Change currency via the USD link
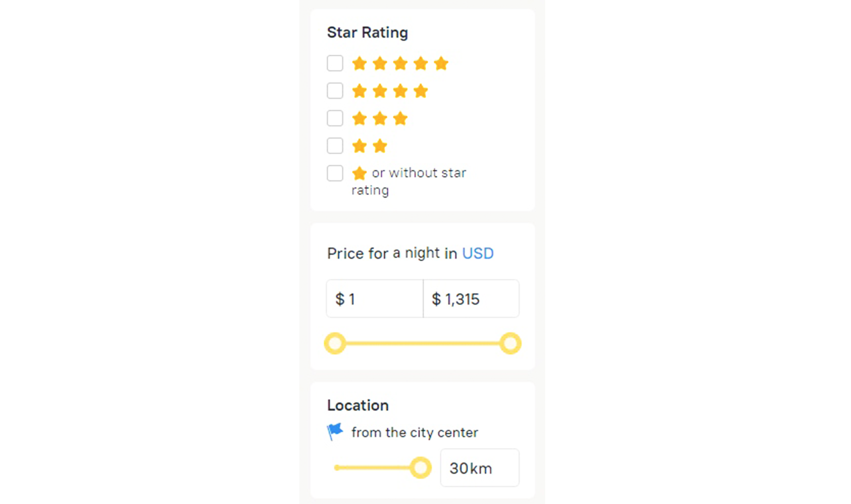This screenshot has width=851, height=504. point(478,253)
